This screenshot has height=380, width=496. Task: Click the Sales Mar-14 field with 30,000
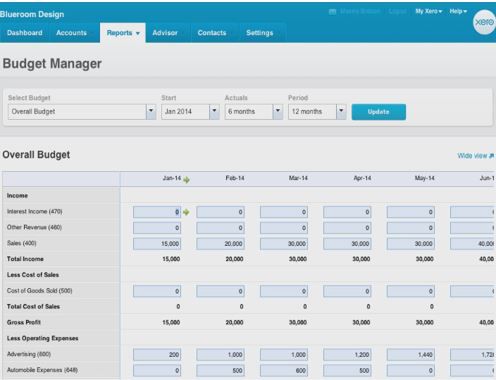point(284,244)
